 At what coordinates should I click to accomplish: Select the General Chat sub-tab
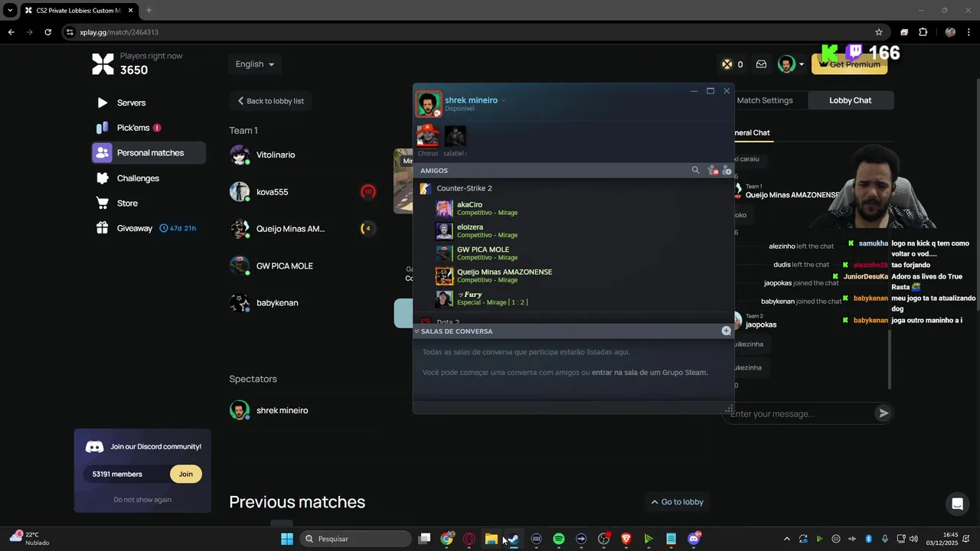[x=751, y=132]
